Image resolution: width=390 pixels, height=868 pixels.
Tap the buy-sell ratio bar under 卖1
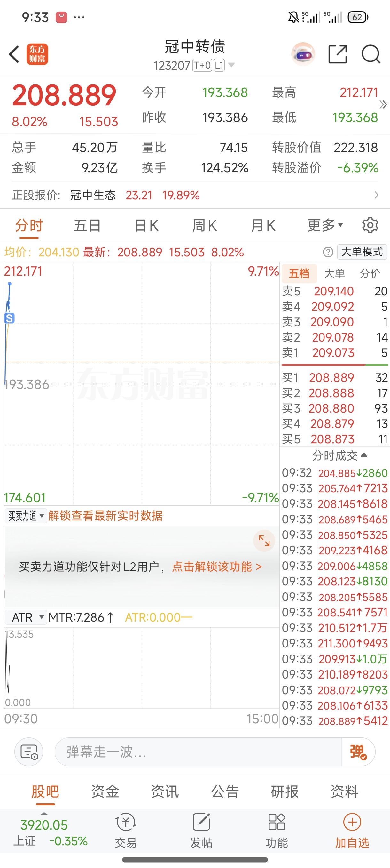pos(335,365)
